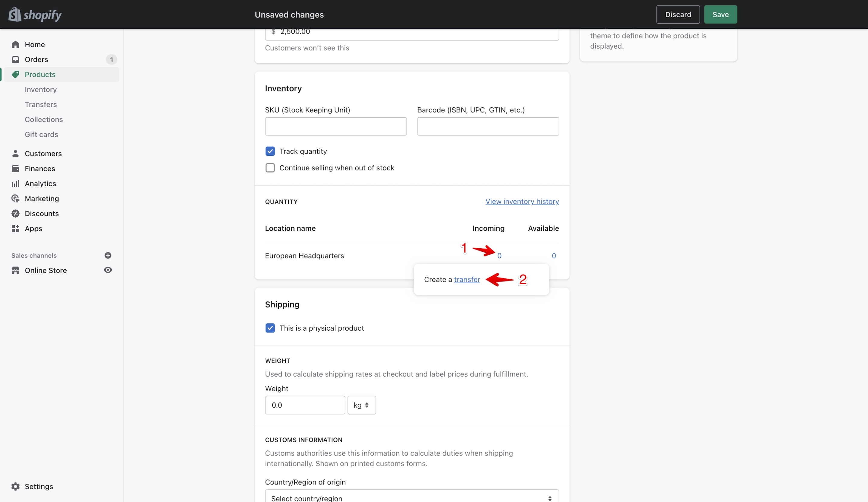Click the Online Store storefront icon
The width and height of the screenshot is (868, 502).
15,271
